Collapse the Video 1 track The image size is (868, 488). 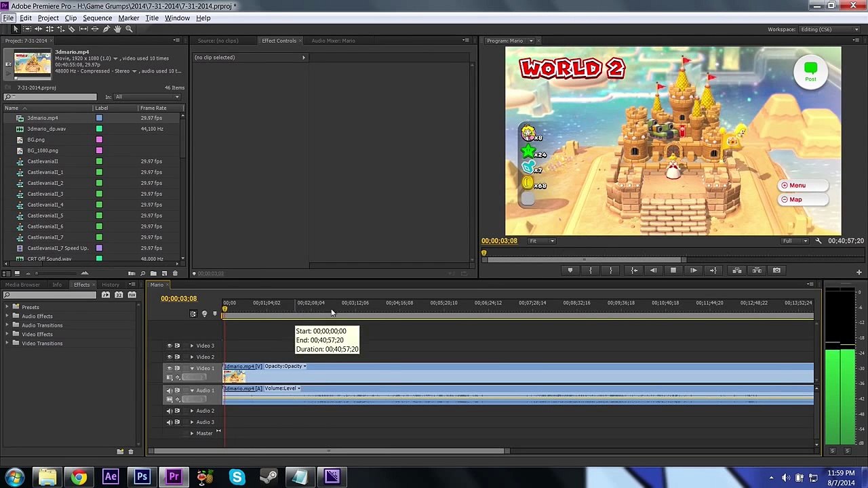pos(192,368)
